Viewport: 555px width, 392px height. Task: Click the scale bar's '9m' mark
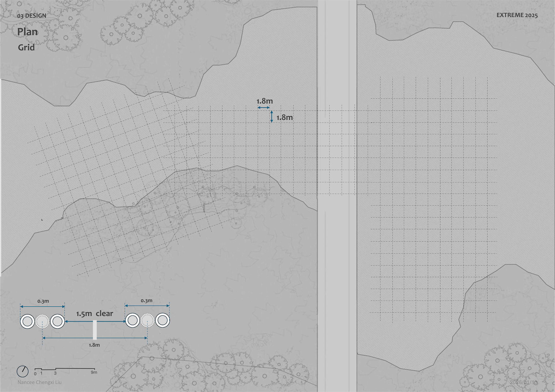[x=94, y=372]
